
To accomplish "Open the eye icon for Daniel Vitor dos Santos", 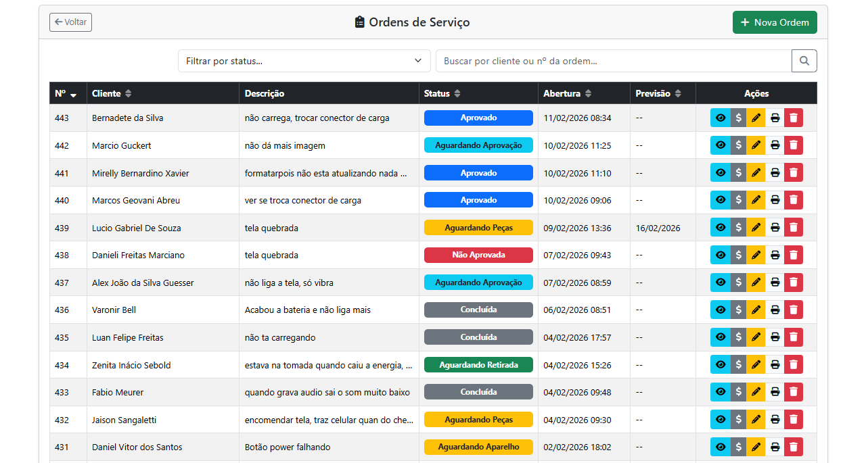I will (720, 446).
